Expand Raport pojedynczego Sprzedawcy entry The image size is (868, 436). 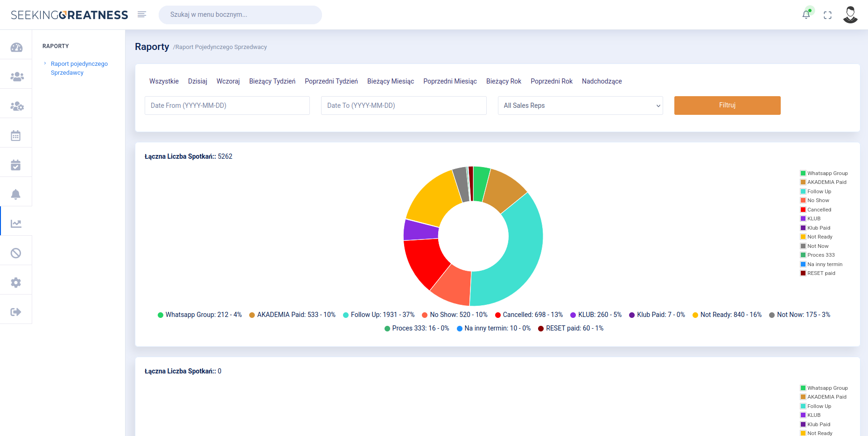point(79,68)
